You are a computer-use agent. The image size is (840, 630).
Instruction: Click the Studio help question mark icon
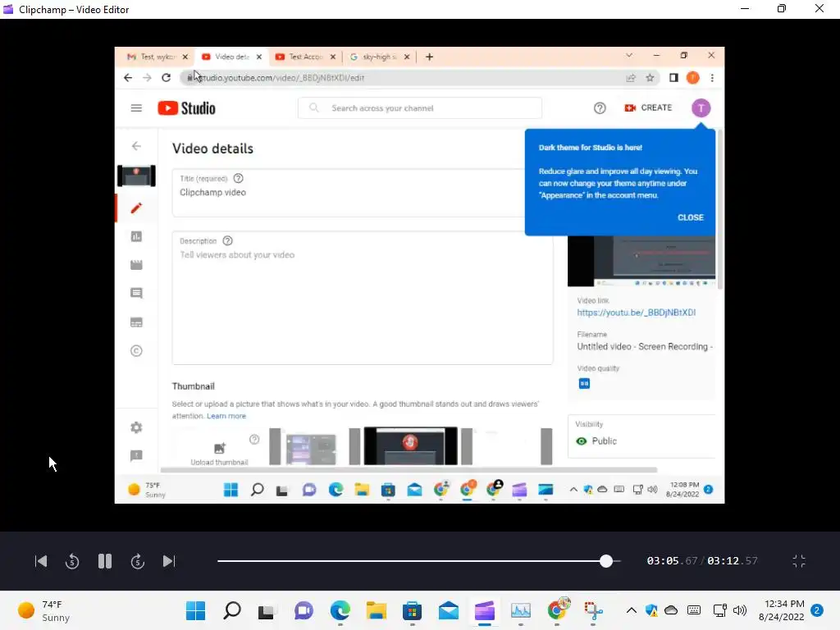[x=600, y=108]
